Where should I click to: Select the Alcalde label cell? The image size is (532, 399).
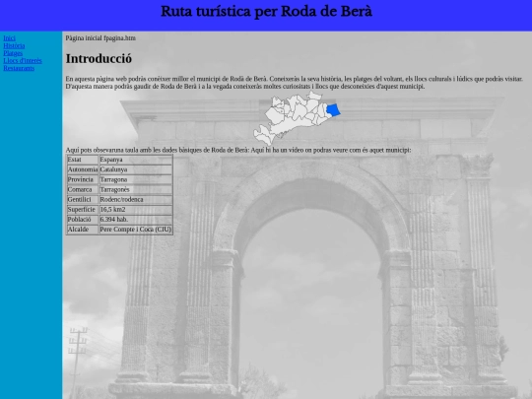[83, 230]
